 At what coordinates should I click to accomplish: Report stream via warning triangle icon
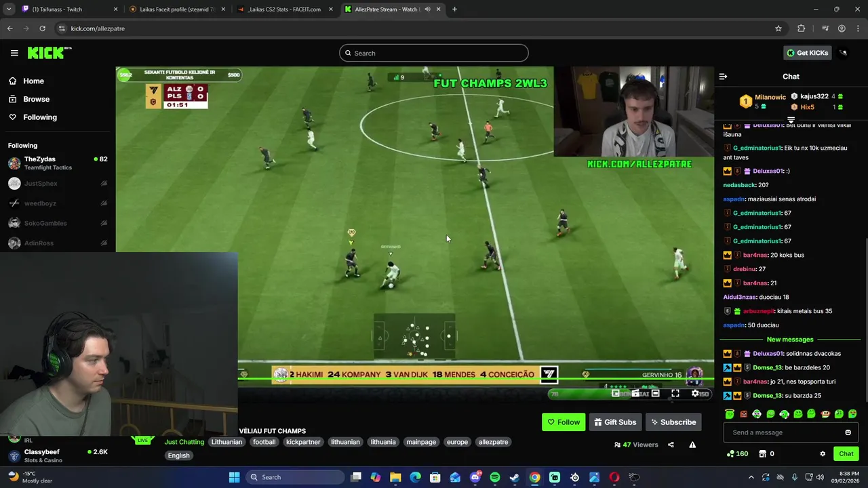click(x=692, y=445)
